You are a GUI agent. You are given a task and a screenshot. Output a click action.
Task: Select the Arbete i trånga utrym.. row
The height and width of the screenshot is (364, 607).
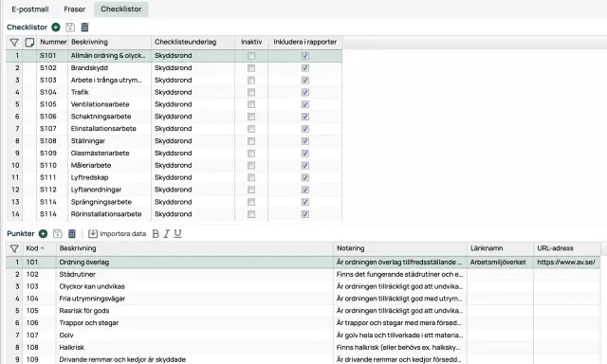tap(174, 80)
